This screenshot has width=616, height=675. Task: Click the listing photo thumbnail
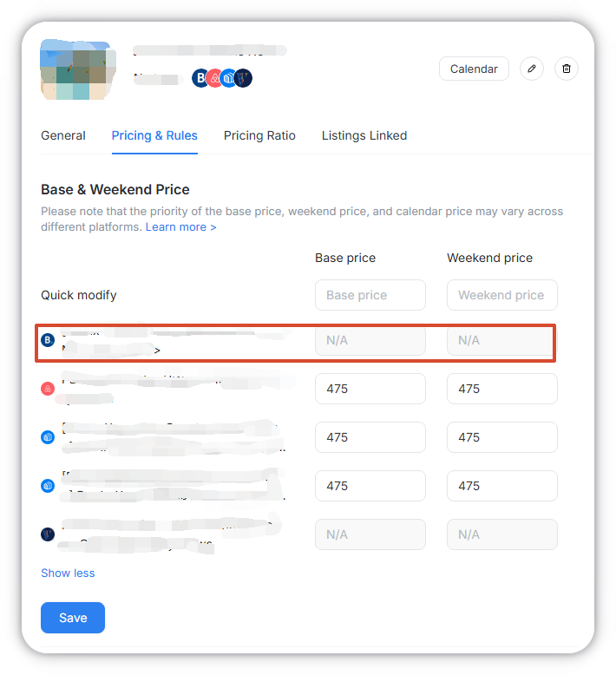tap(75, 69)
